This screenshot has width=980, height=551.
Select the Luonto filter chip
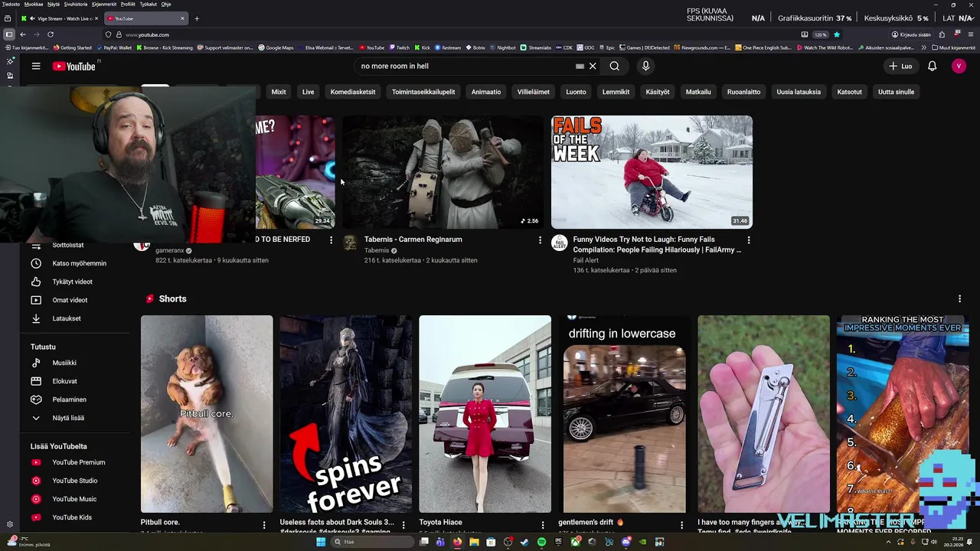576,92
